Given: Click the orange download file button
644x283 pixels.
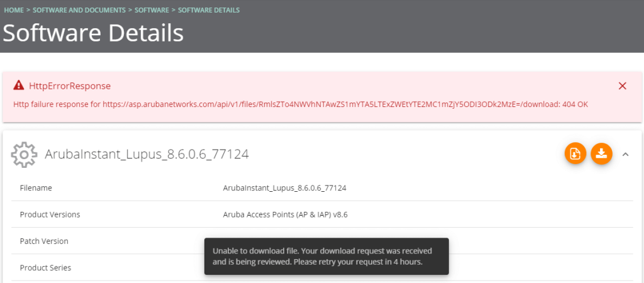Looking at the screenshot, I should (601, 154).
